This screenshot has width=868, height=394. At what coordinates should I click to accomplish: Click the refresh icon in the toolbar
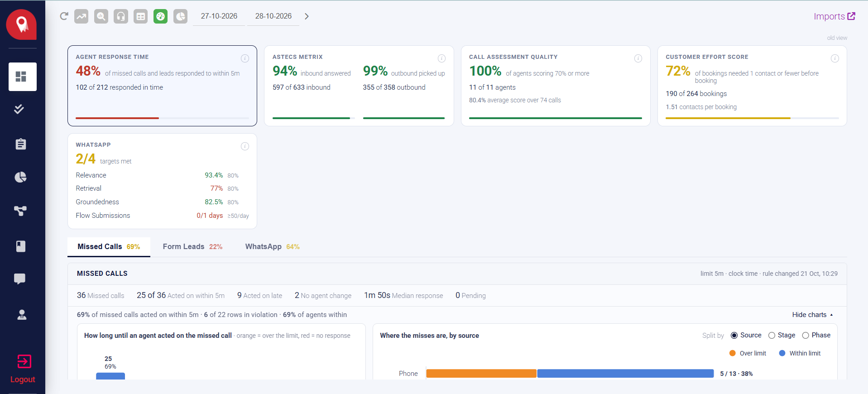(64, 16)
